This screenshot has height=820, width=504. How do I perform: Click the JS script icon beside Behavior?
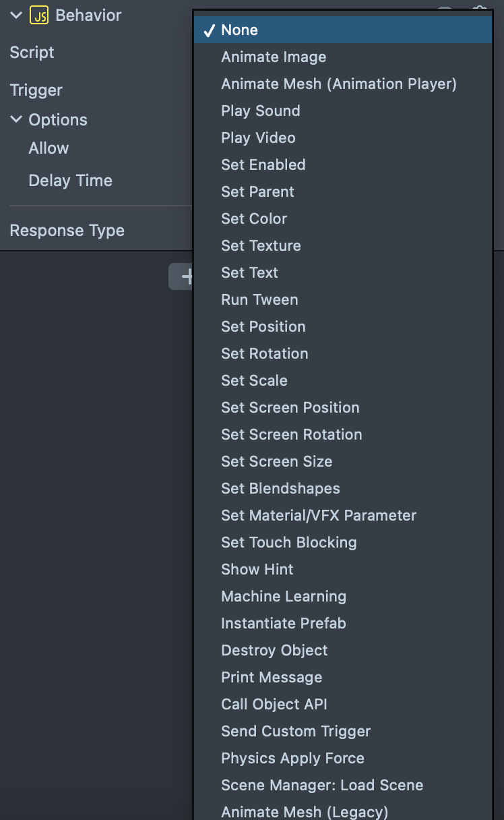(x=39, y=16)
